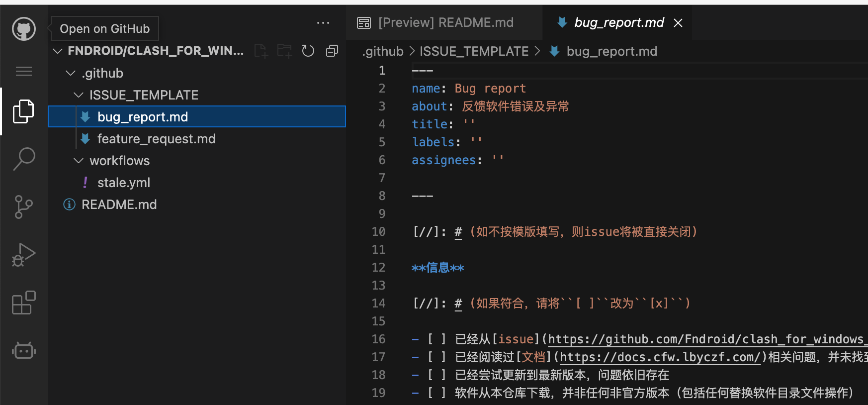Viewport: 868px width, 405px height.
Task: Click the comment text on line 10
Action: 584,232
